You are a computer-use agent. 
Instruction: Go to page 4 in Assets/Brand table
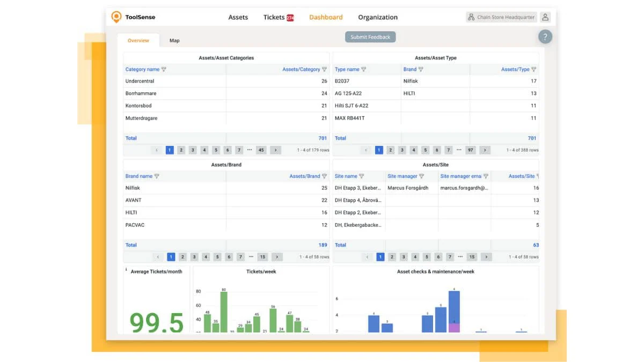[x=206, y=257]
